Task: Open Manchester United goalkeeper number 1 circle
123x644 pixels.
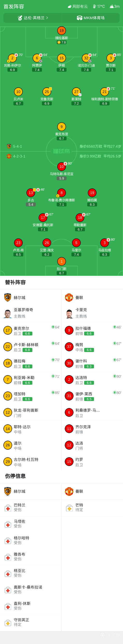Action: coord(62,261)
